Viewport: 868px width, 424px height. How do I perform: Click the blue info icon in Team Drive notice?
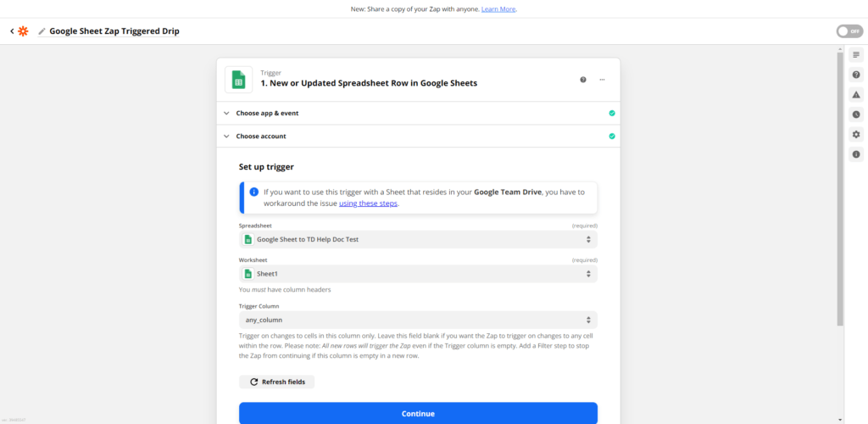[x=253, y=192]
